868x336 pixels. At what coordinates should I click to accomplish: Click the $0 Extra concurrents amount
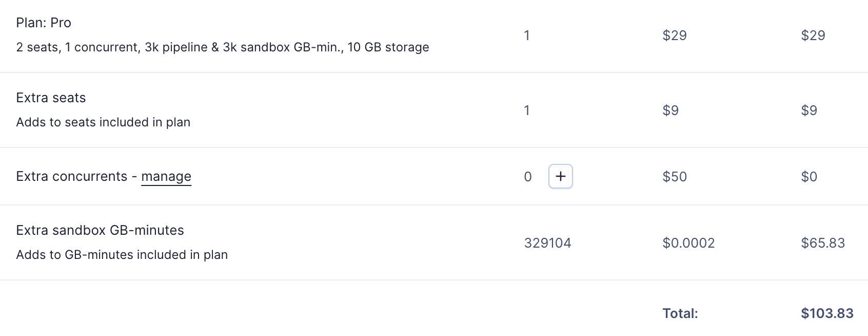(809, 177)
